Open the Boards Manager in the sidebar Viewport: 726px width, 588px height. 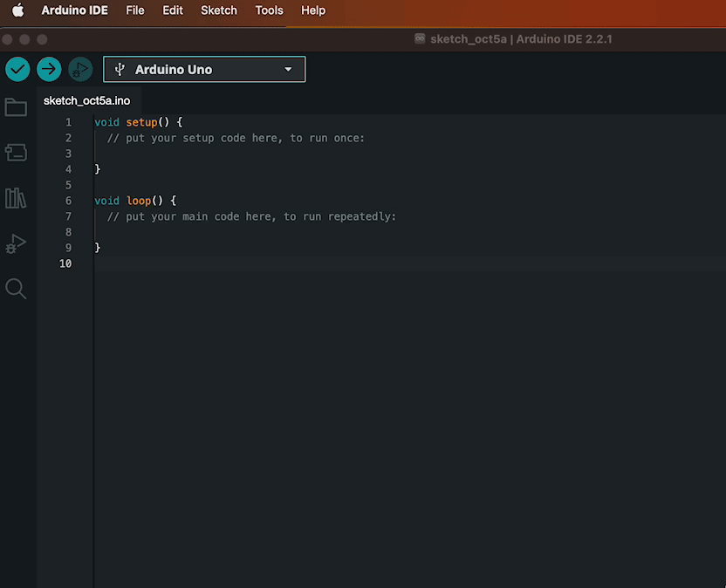(x=16, y=153)
